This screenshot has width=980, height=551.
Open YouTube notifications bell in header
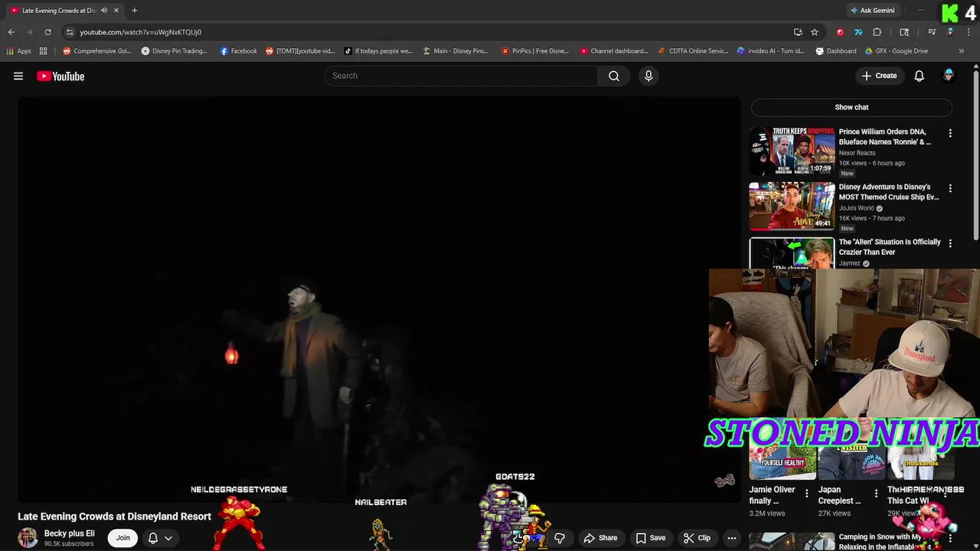[919, 76]
